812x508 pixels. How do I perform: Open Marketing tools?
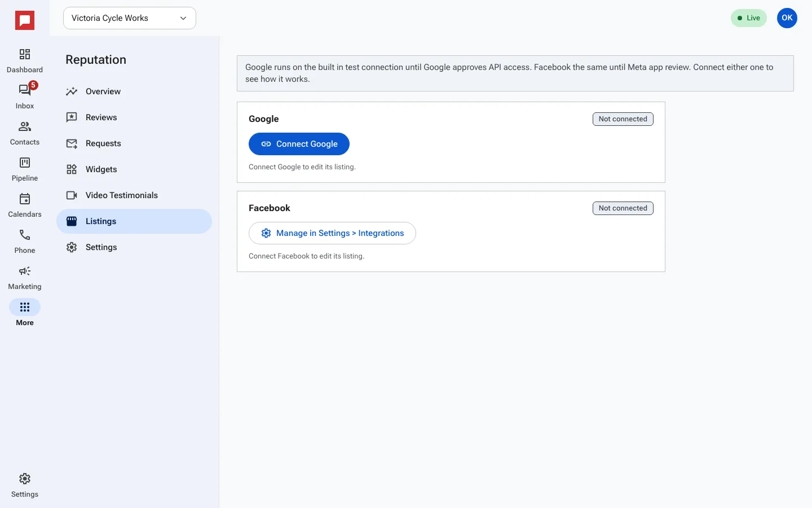(25, 278)
